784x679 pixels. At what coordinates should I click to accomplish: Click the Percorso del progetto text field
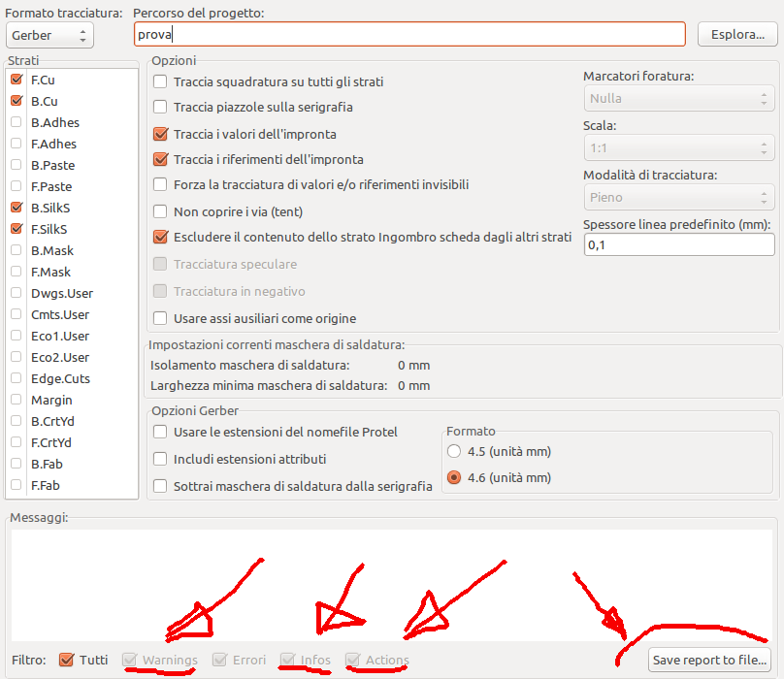(409, 34)
